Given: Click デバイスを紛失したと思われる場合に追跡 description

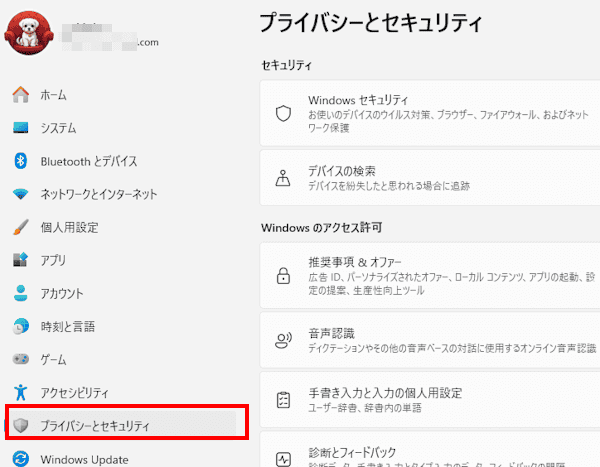Looking at the screenshot, I should (389, 186).
